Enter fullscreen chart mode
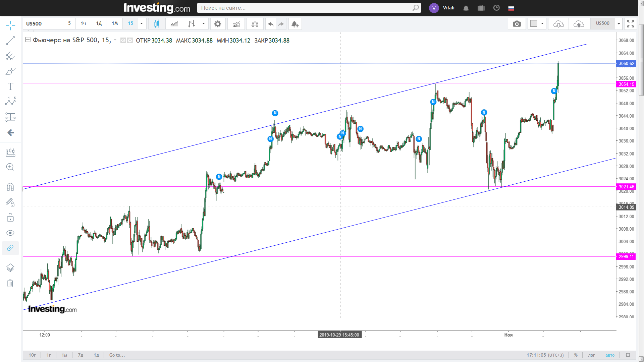This screenshot has width=644, height=362. pyautogui.click(x=630, y=24)
